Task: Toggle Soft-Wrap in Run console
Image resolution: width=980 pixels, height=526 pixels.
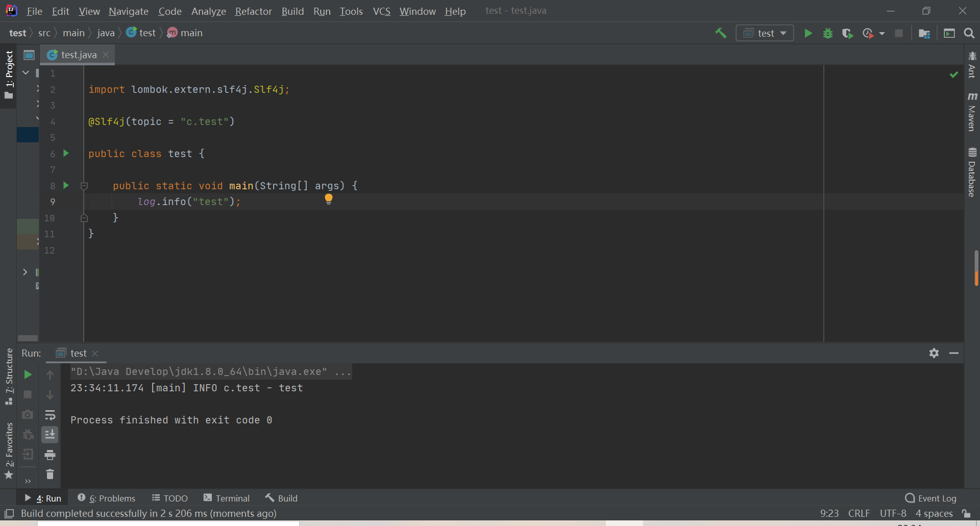Action: 50,414
